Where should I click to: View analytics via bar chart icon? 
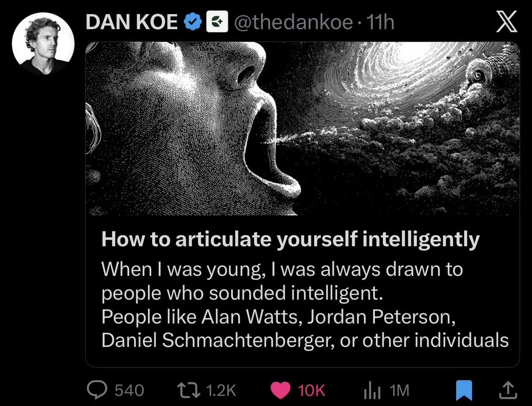click(x=373, y=390)
